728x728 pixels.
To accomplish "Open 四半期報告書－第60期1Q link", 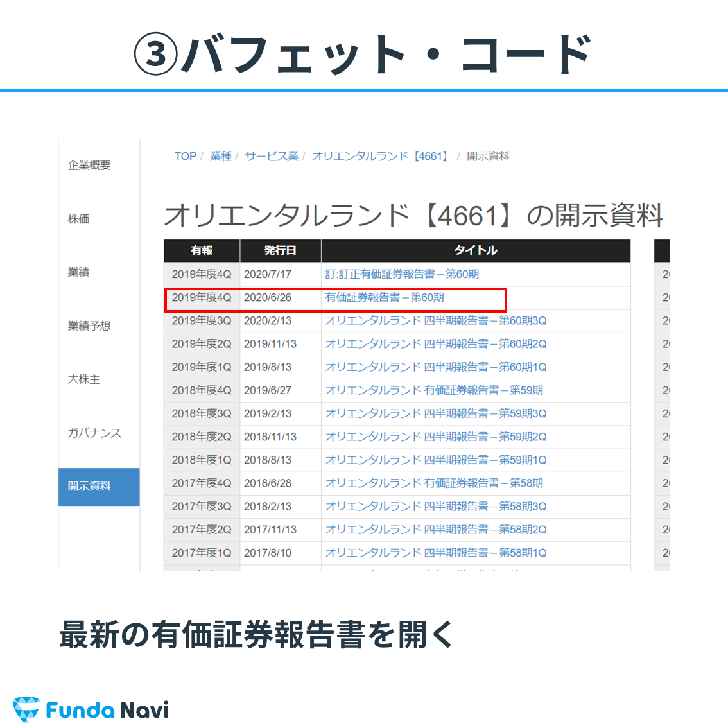I will pos(436,367).
